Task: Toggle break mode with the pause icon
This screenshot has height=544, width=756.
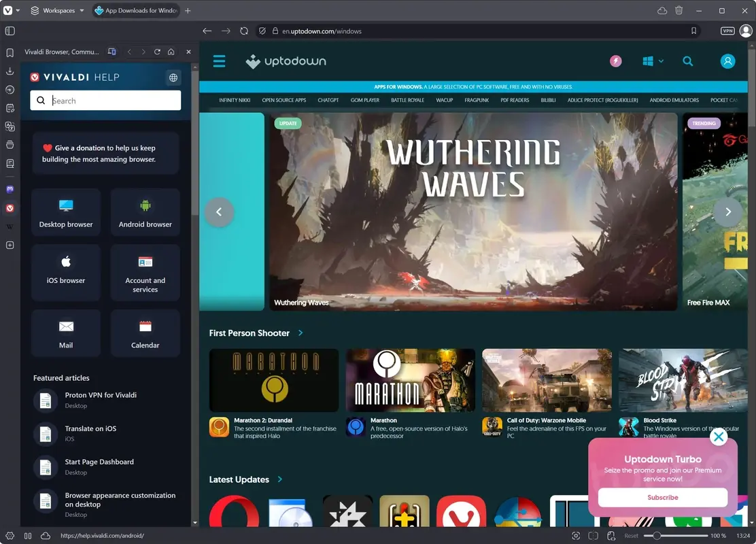Action: pyautogui.click(x=27, y=536)
